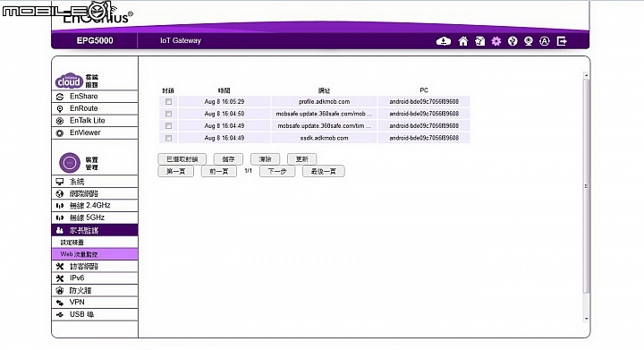Click the globe icon beside 網際網路

(x=60, y=193)
